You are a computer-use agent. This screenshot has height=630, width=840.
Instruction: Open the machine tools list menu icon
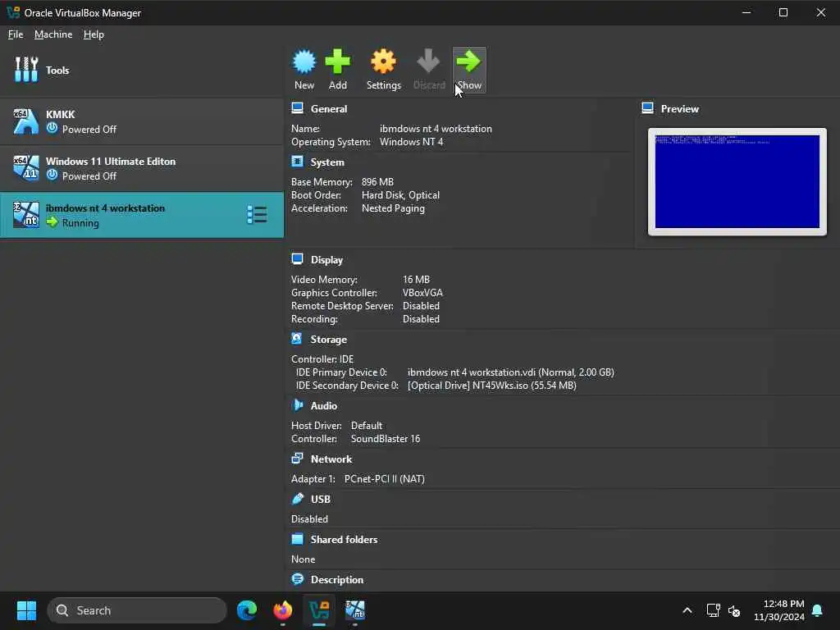(257, 215)
